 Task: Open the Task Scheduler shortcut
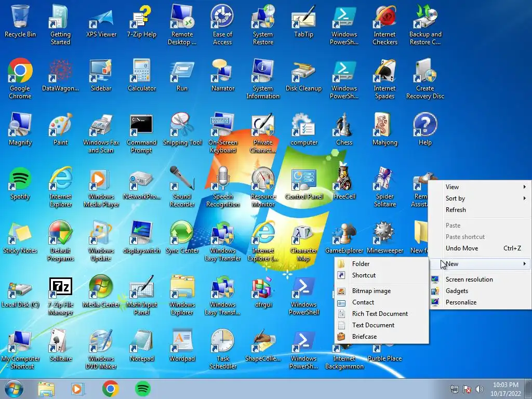[223, 349]
